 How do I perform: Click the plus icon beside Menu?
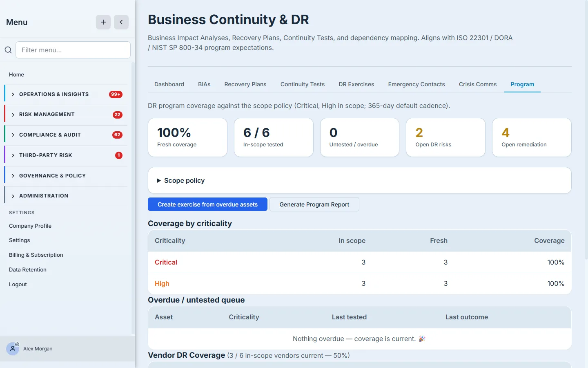click(x=103, y=22)
